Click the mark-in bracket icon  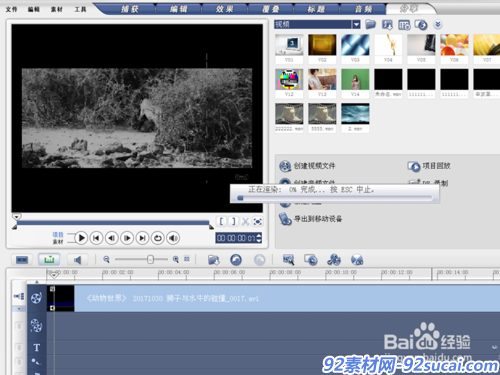[x=222, y=221]
